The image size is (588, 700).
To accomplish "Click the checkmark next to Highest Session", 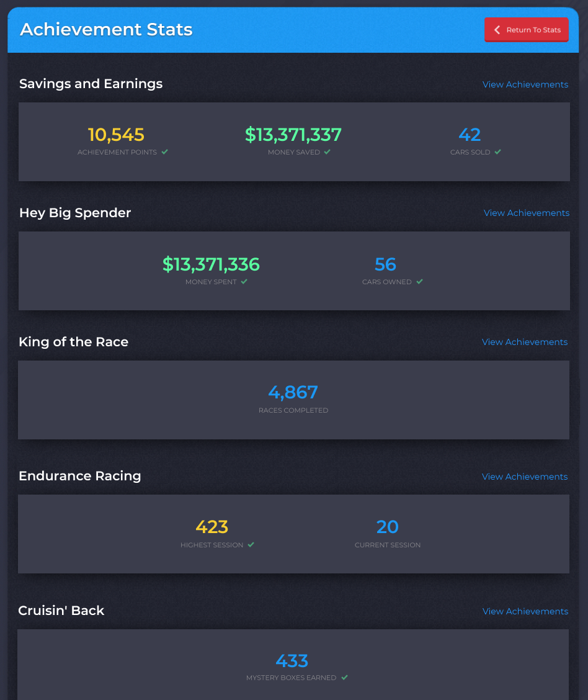I will pyautogui.click(x=251, y=545).
